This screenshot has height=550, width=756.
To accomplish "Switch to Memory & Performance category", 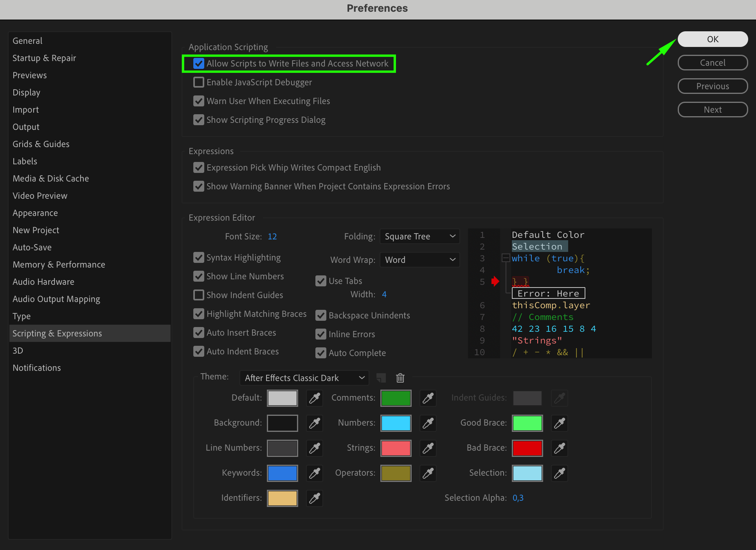I will tap(59, 264).
